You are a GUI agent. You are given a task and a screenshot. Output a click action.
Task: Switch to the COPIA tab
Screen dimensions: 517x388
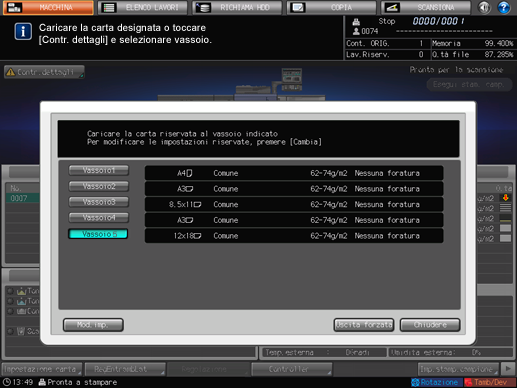331,8
